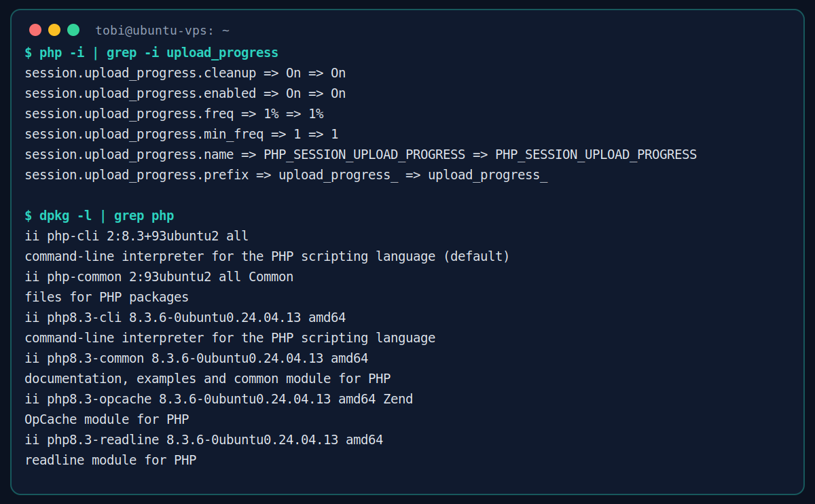Click the session.upload_progress.prefix output line

click(x=286, y=175)
